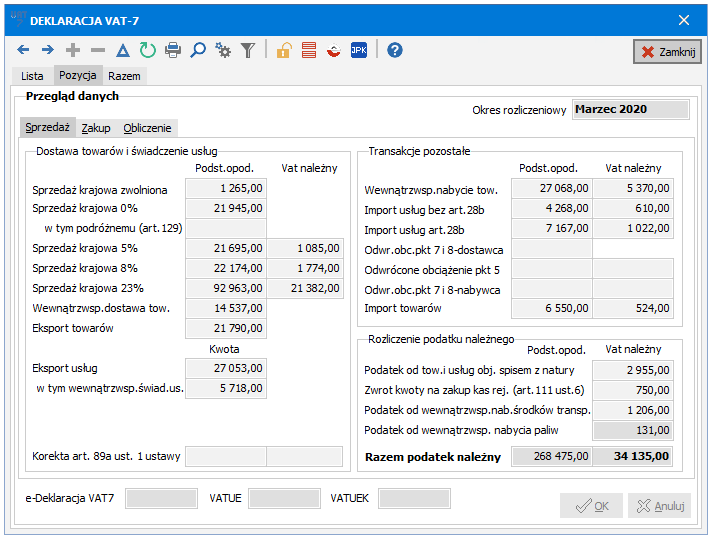The width and height of the screenshot is (712, 539).
Task: Click Sprzedaż krajowa 8% VAT 1 774,00
Action: [305, 268]
